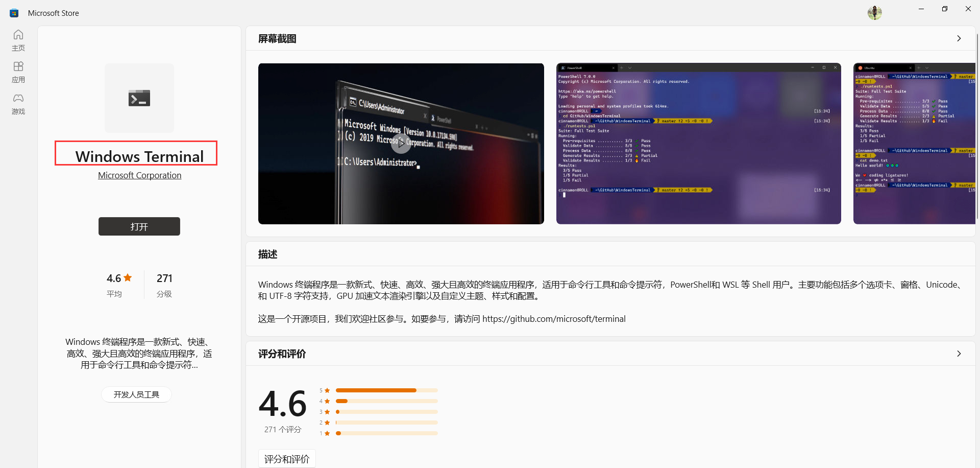
Task: Open the Microsoft Corporation publisher link
Action: coord(139,175)
